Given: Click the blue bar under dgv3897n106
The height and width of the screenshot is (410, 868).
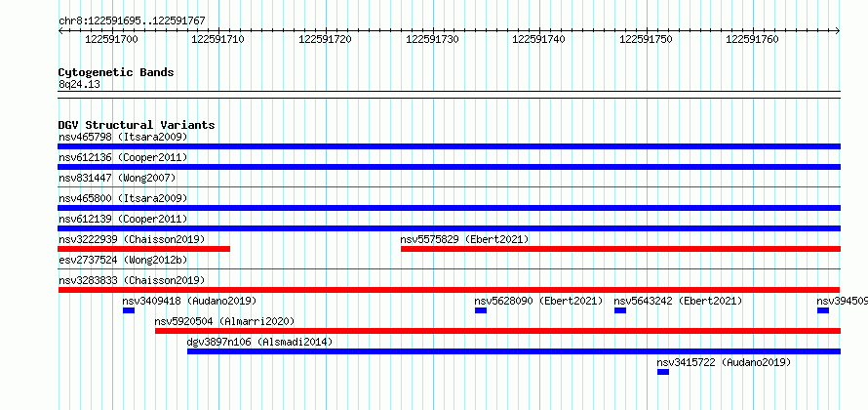Looking at the screenshot, I should [x=514, y=351].
